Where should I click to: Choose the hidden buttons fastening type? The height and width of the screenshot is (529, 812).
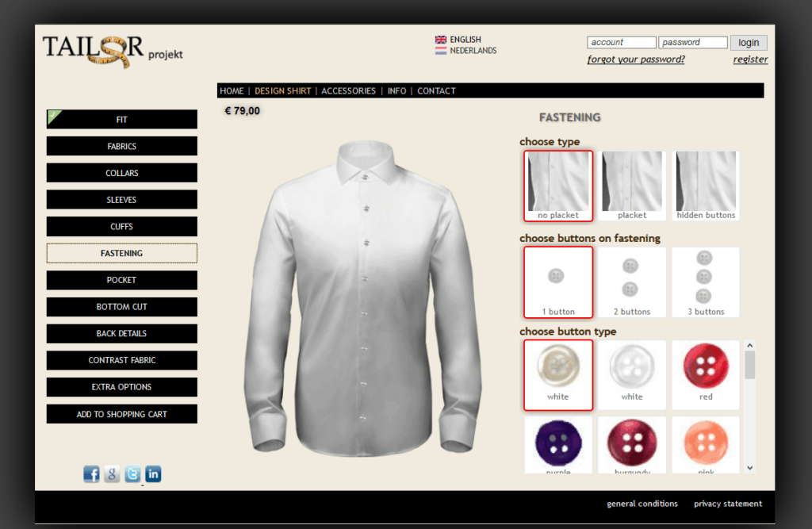coord(706,186)
